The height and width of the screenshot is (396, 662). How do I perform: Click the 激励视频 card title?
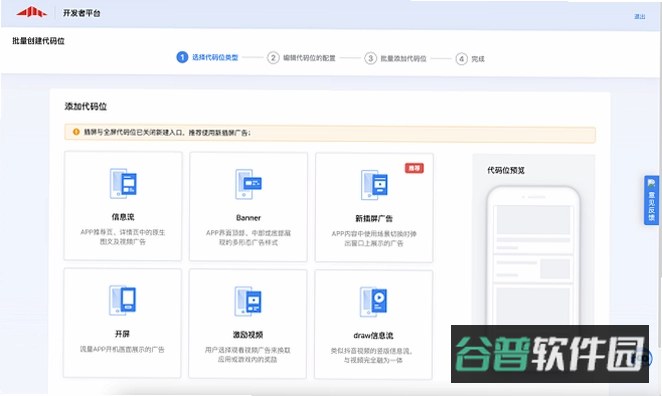click(248, 335)
